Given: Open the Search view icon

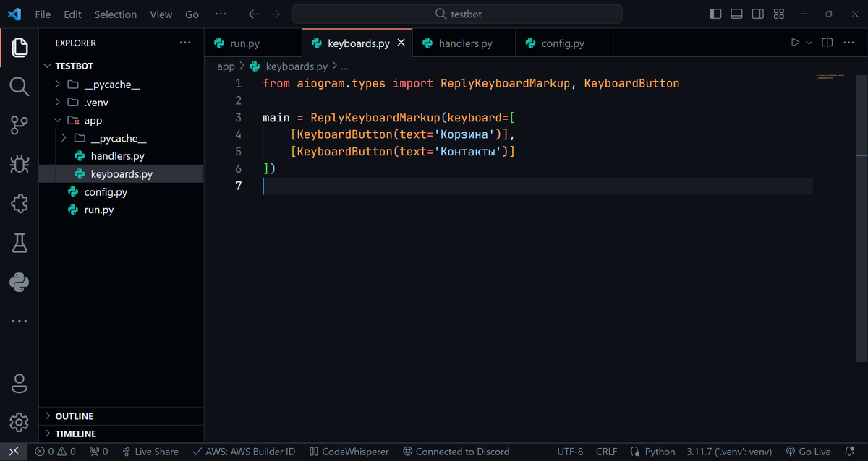Looking at the screenshot, I should pos(20,87).
